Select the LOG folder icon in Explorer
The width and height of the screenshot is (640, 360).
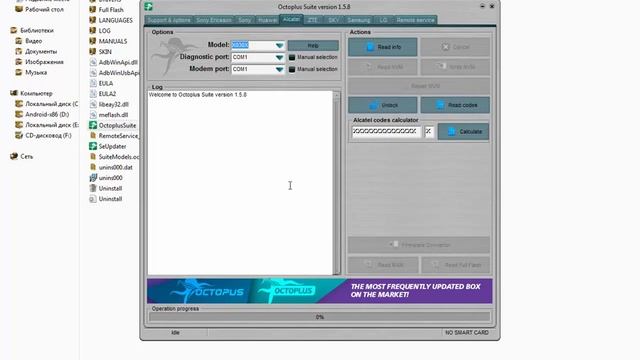click(x=93, y=31)
